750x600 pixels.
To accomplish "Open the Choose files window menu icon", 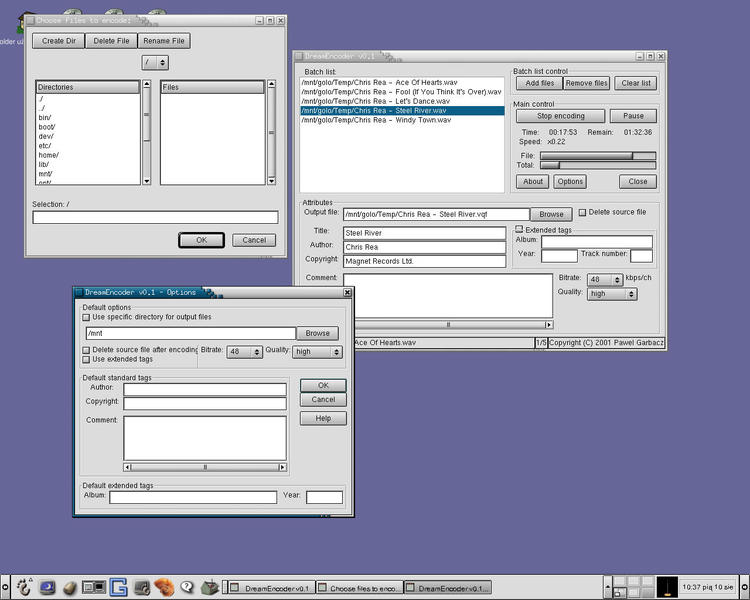I will click(31, 21).
